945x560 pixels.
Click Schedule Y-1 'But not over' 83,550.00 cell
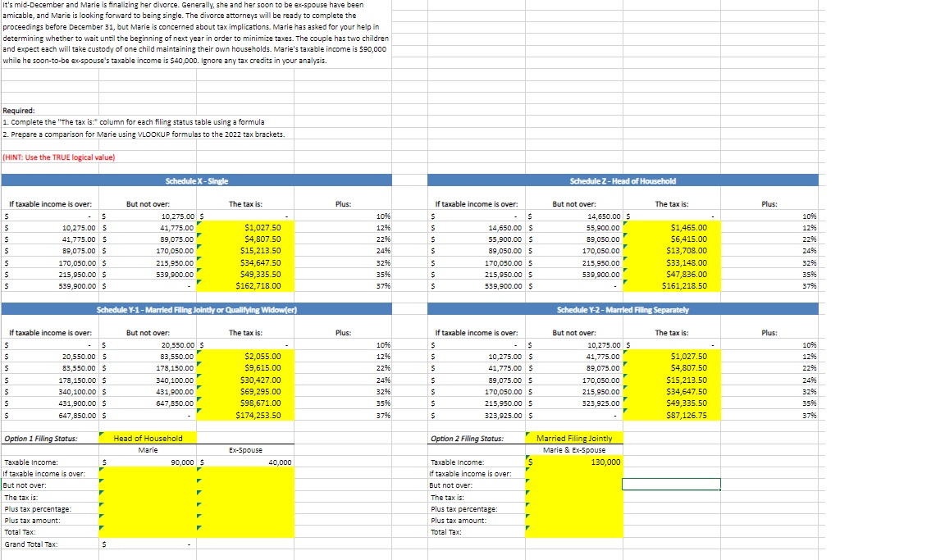click(148, 357)
